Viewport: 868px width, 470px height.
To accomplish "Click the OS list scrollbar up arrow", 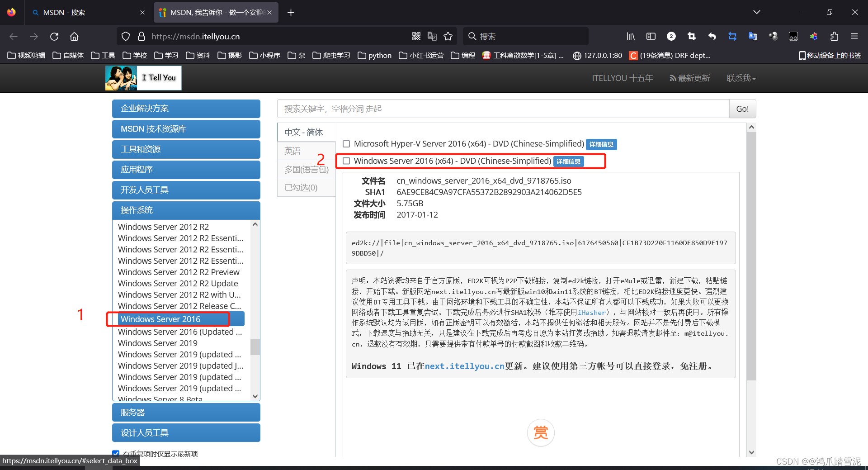I will click(x=255, y=225).
